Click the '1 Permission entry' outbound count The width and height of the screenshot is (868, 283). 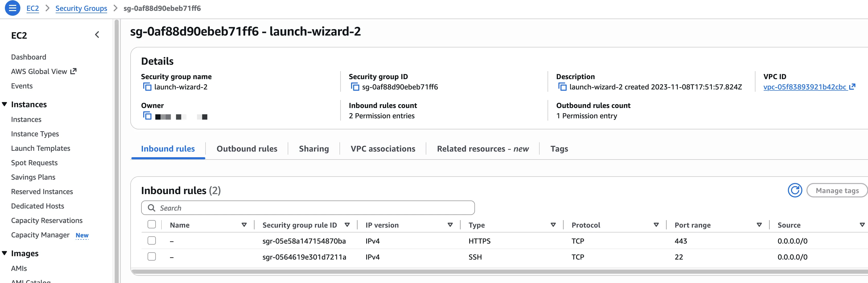587,116
